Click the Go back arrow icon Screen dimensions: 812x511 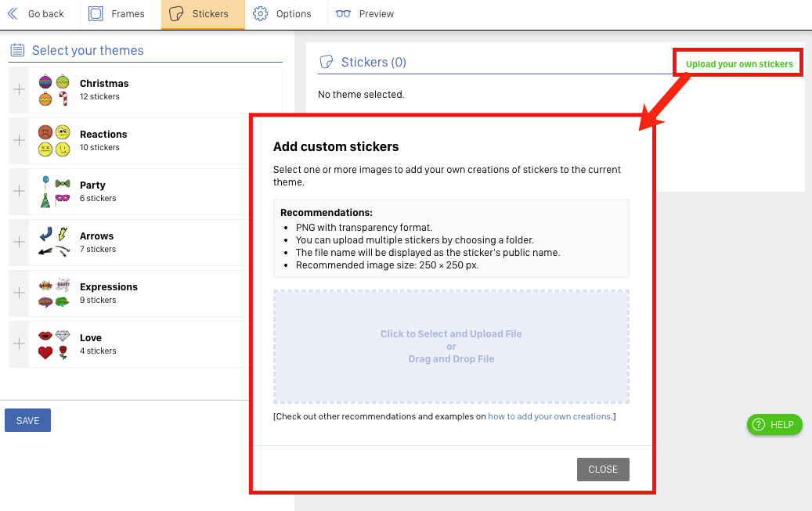[13, 14]
